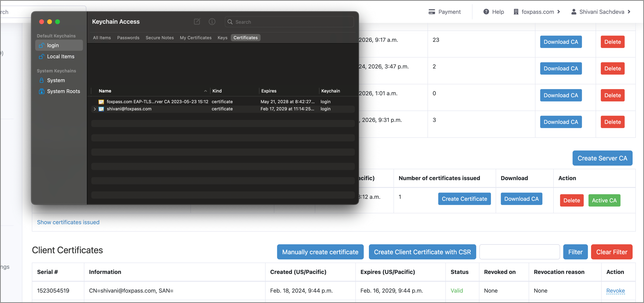
Task: Click the search magnifier icon in Keychain Access
Action: [x=230, y=22]
